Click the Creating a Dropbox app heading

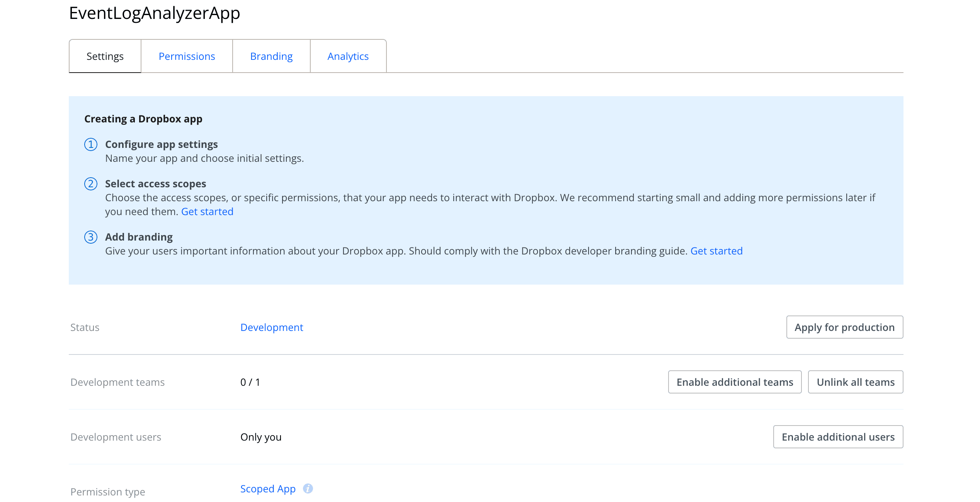coord(143,119)
